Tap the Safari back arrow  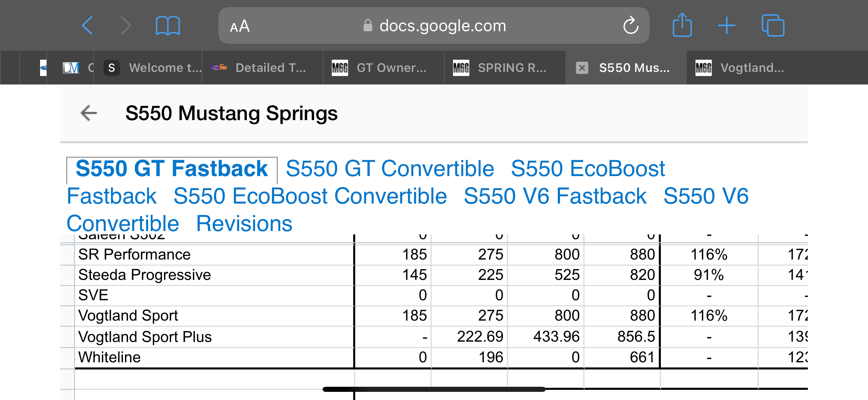(87, 25)
